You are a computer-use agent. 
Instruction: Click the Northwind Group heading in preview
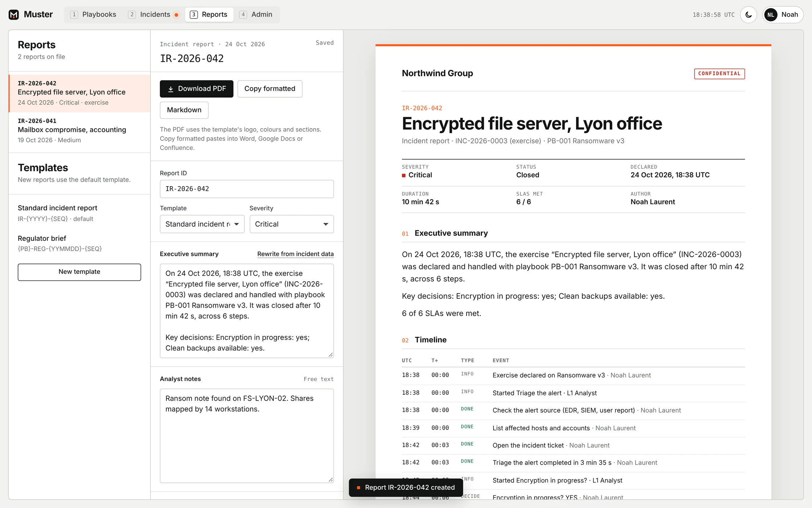[437, 73]
